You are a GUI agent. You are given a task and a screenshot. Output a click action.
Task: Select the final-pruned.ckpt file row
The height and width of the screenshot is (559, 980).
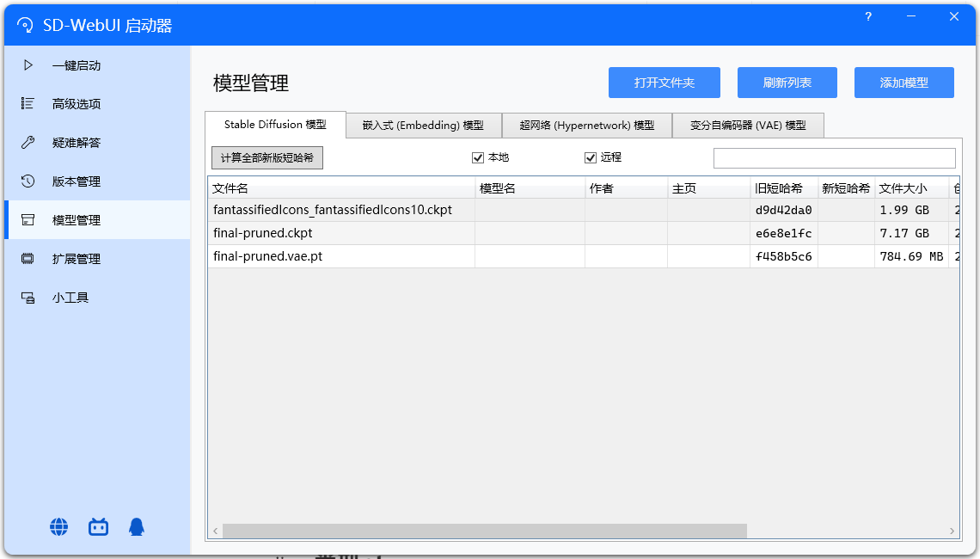tap(584, 233)
